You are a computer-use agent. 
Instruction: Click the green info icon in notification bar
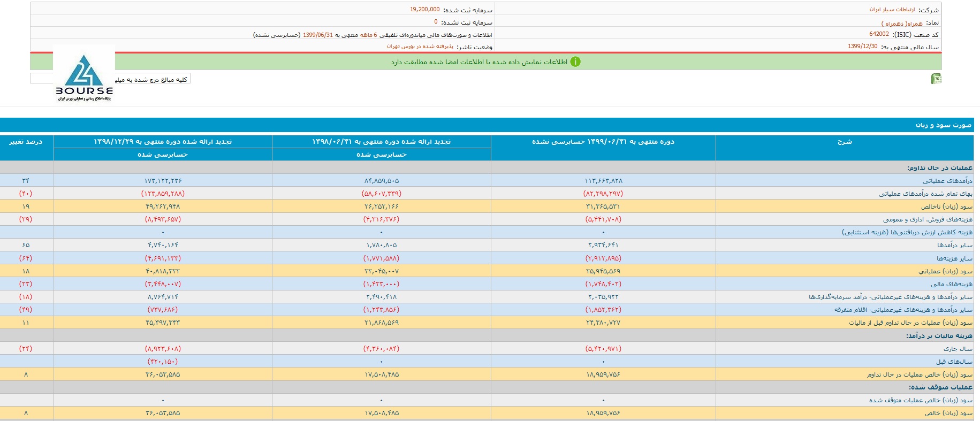(575, 62)
